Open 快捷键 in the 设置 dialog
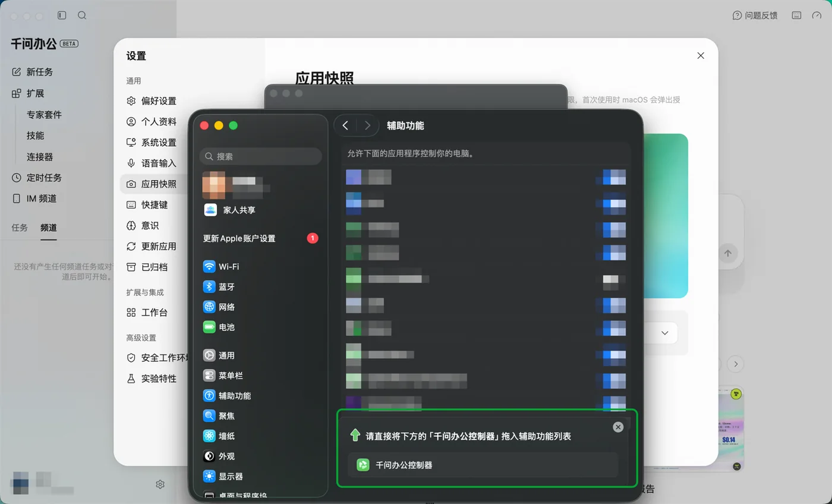The width and height of the screenshot is (832, 504). tap(147, 205)
